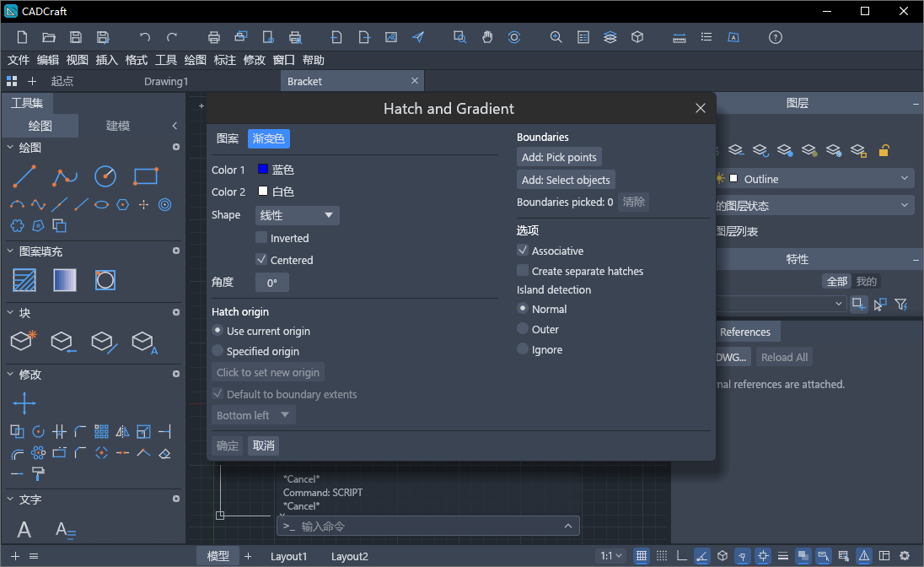Open the Print icon in toolbar
The height and width of the screenshot is (567, 924).
pyautogui.click(x=214, y=38)
